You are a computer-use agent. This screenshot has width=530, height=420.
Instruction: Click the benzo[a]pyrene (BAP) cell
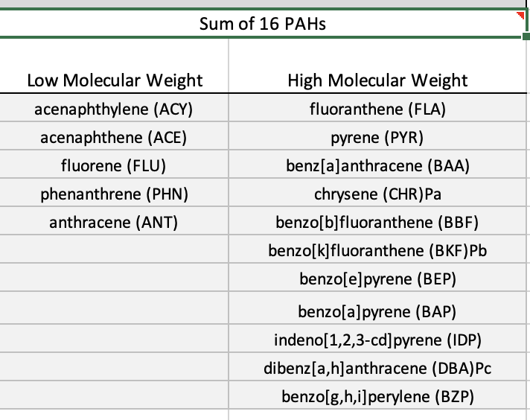pos(377,310)
